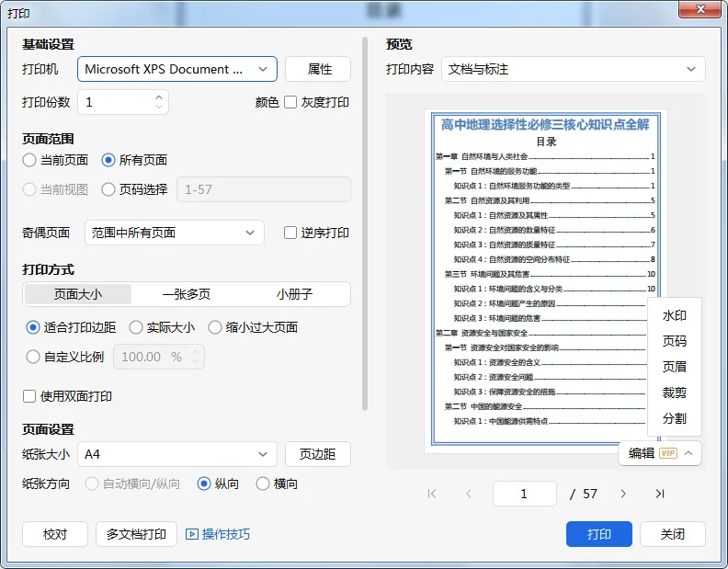Open the 操作技巧 link
This screenshot has height=569, width=728.
coord(225,534)
